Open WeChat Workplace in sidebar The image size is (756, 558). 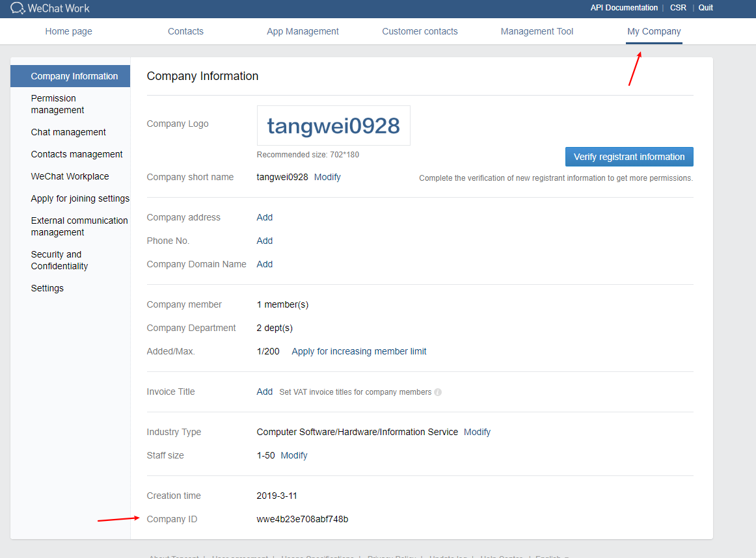pyautogui.click(x=70, y=176)
